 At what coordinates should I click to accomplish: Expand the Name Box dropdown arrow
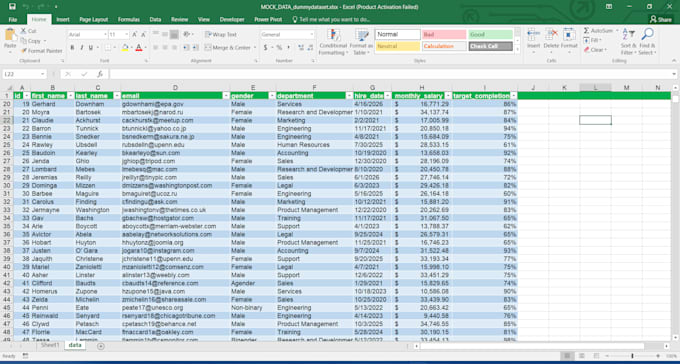42,74
